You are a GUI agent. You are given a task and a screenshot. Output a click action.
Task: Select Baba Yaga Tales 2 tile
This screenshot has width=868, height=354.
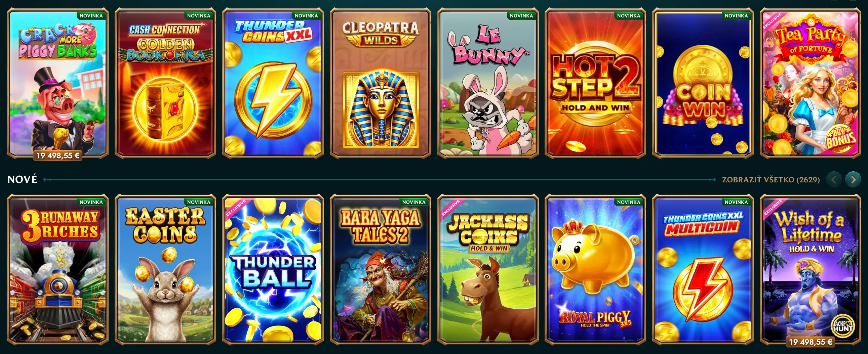(381, 270)
